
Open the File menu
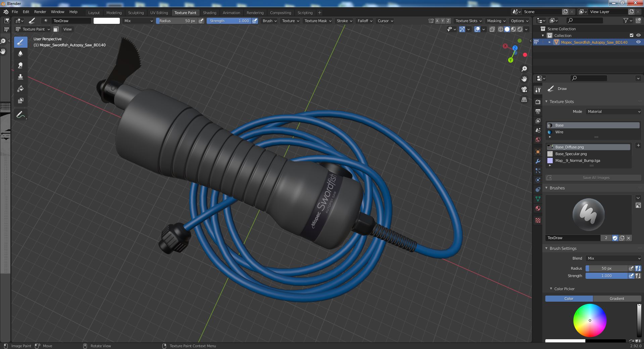(15, 12)
